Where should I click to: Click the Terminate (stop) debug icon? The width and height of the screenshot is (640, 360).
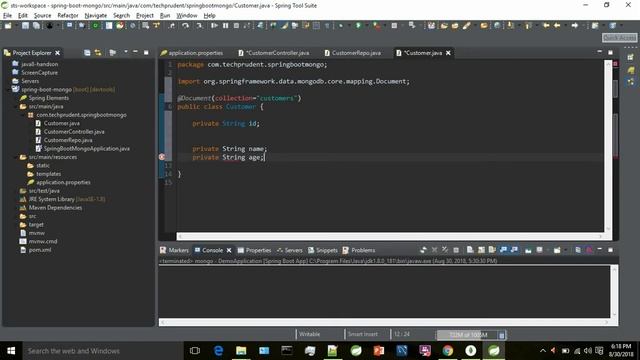(x=236, y=26)
